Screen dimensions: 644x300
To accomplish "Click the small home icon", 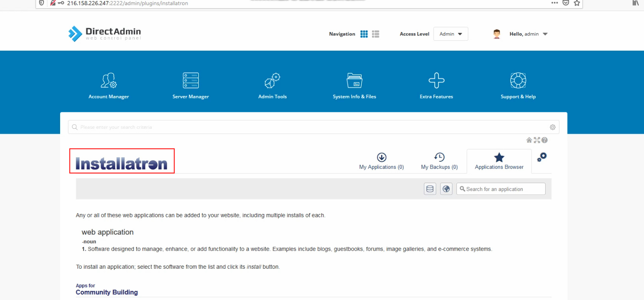I will [x=529, y=140].
